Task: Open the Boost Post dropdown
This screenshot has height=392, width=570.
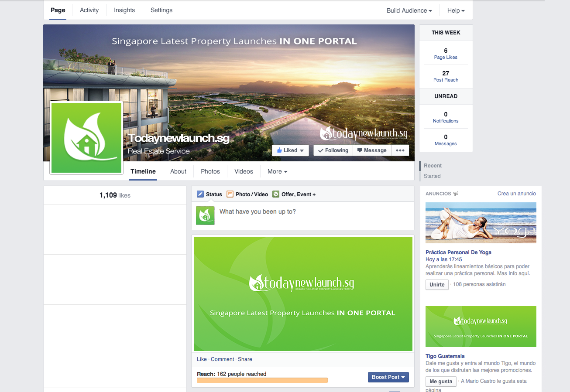Action: pos(388,377)
